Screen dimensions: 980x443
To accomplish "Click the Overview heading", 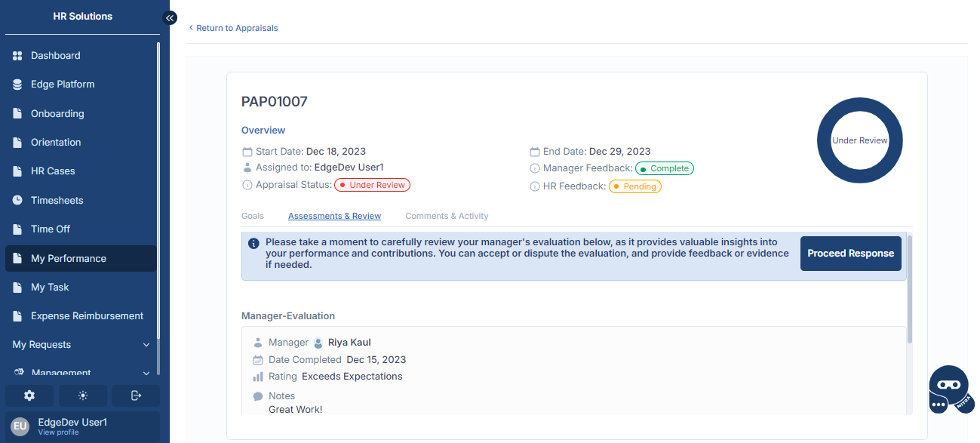I will (x=263, y=131).
